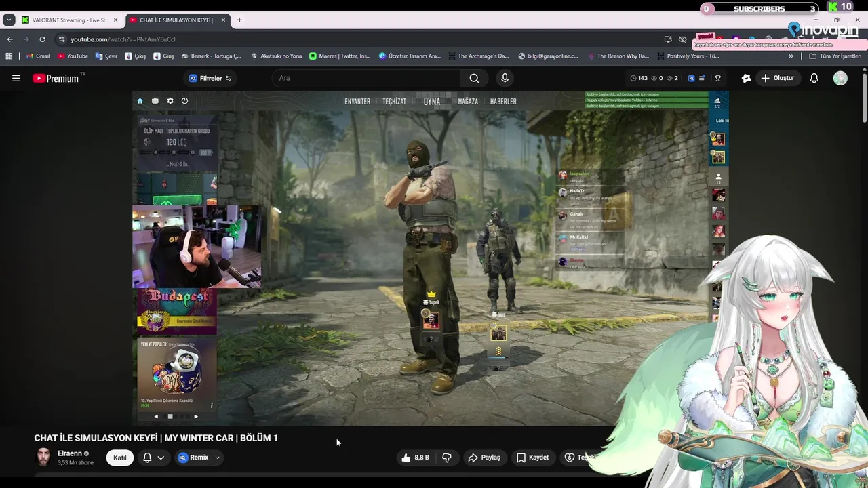
Task: Open ENVANTER in the game menu
Action: 357,102
